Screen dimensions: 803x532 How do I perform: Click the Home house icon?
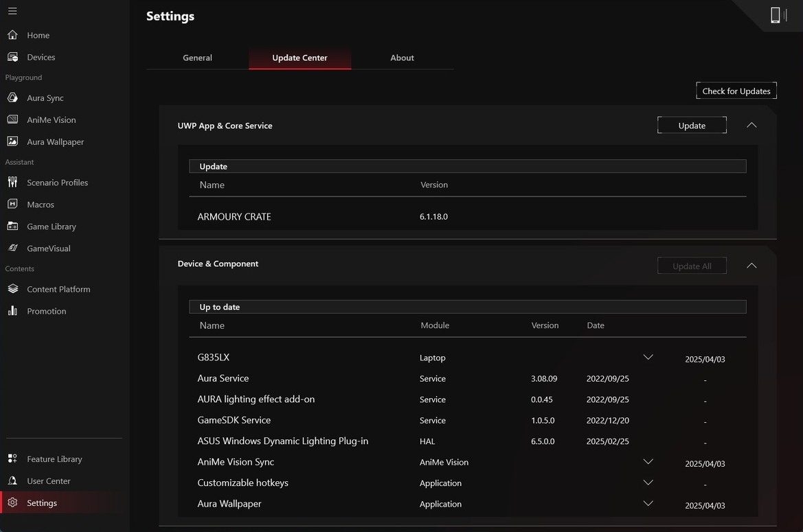click(13, 35)
